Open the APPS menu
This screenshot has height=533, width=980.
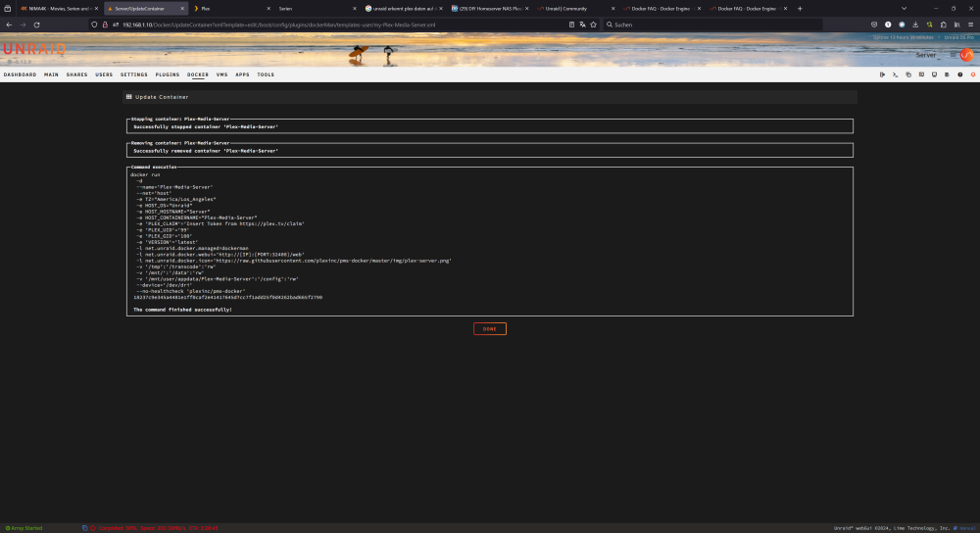click(242, 74)
